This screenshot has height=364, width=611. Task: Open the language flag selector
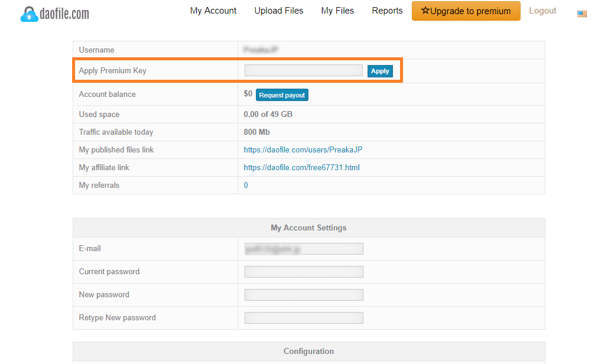point(582,14)
